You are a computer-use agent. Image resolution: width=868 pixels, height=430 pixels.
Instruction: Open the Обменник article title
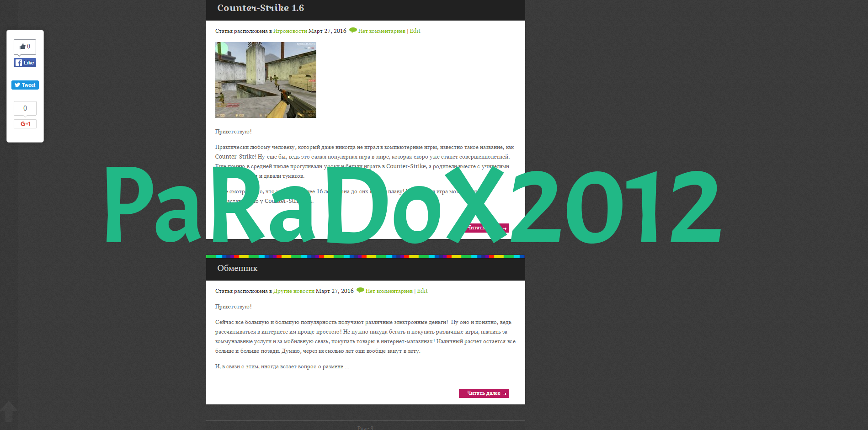pos(237,268)
